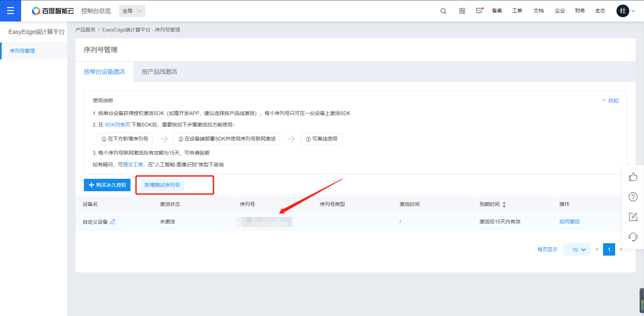Screen dimensions: 644x316
Task: Open the 工单 menu item
Action: [517, 11]
